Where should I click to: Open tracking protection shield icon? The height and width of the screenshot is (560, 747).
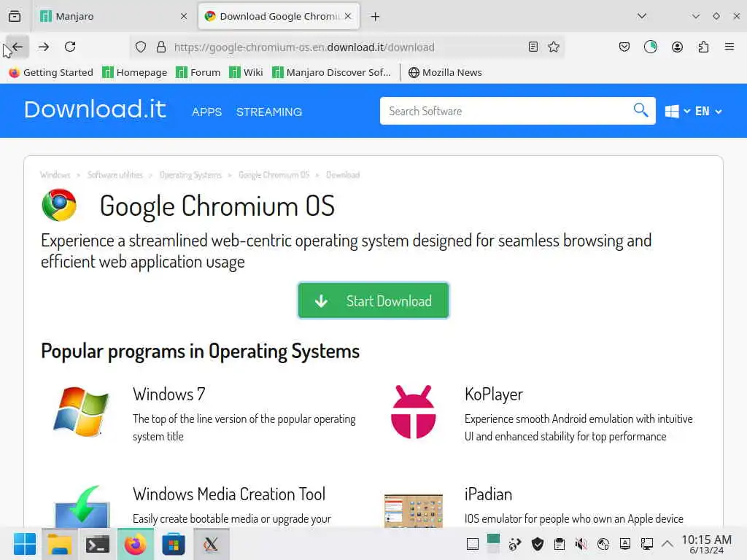141,47
